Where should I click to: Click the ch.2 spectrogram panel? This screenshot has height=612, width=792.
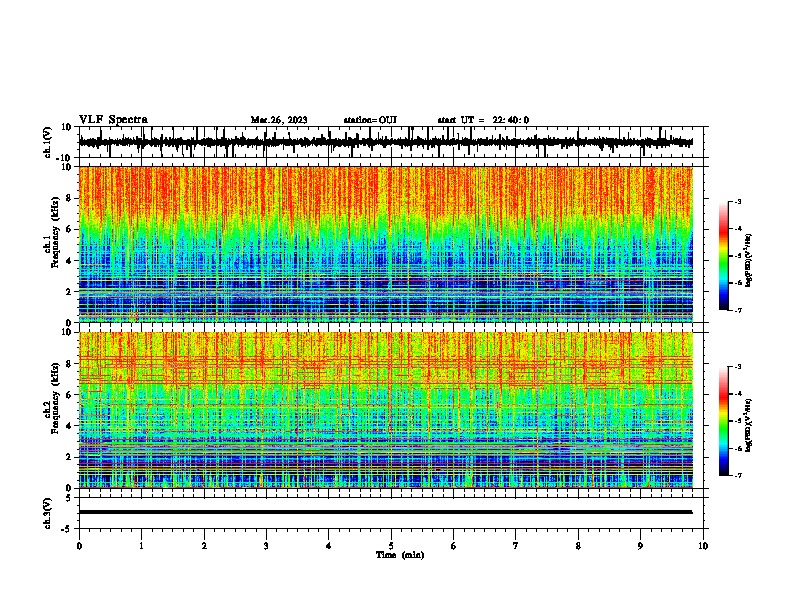point(391,410)
